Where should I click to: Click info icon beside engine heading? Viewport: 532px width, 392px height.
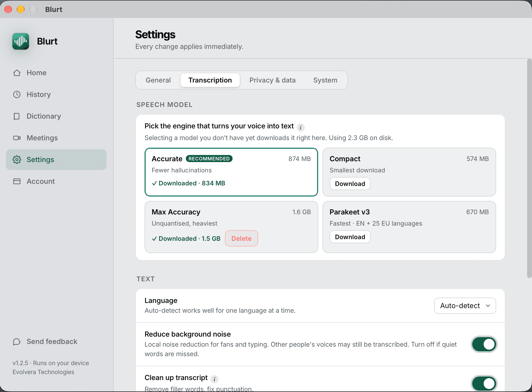[x=301, y=127]
